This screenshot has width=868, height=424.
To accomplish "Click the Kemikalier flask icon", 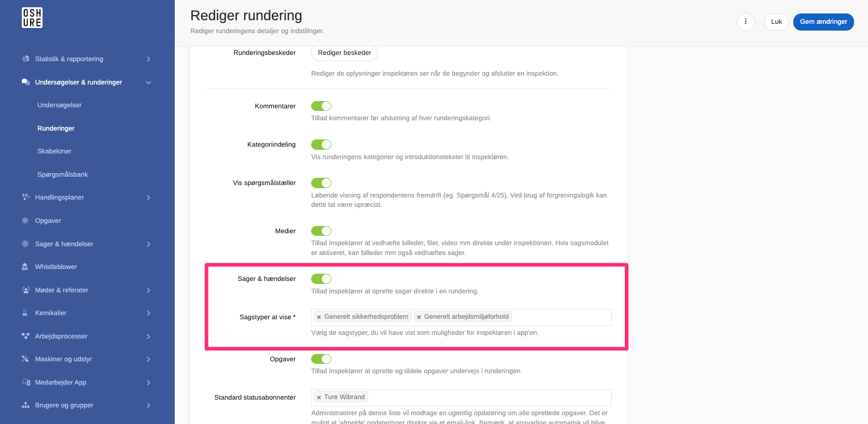I will [25, 313].
